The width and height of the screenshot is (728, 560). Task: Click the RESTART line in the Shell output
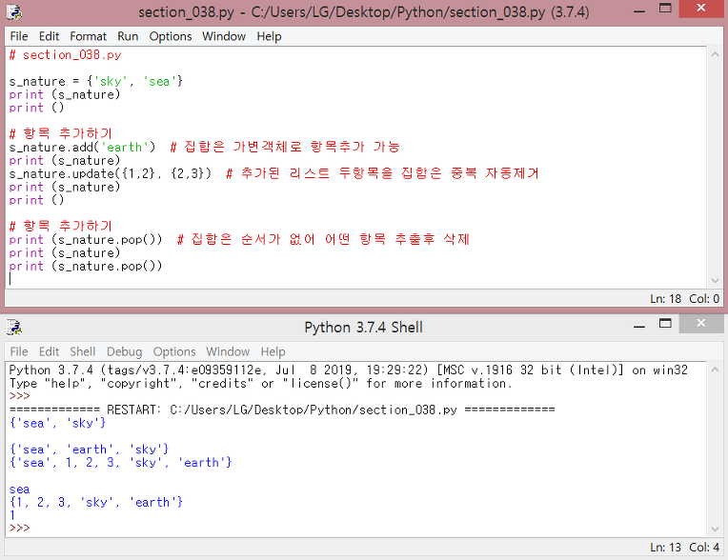pos(282,410)
